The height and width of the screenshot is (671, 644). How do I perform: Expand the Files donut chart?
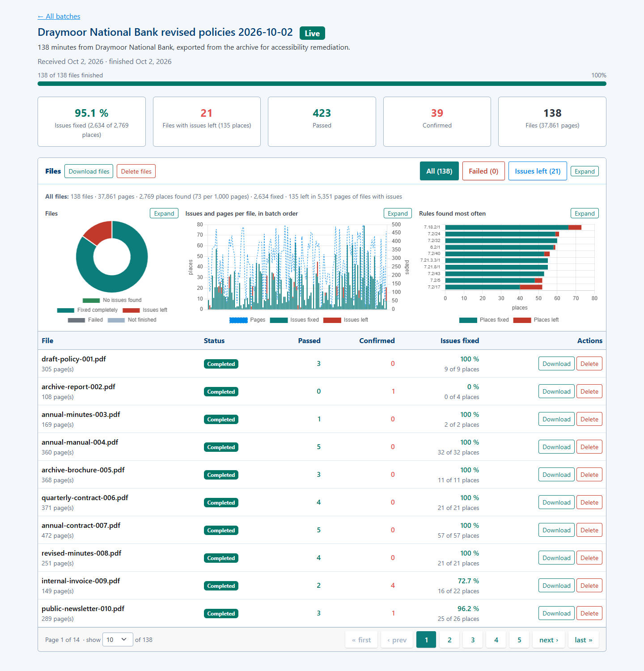[164, 213]
